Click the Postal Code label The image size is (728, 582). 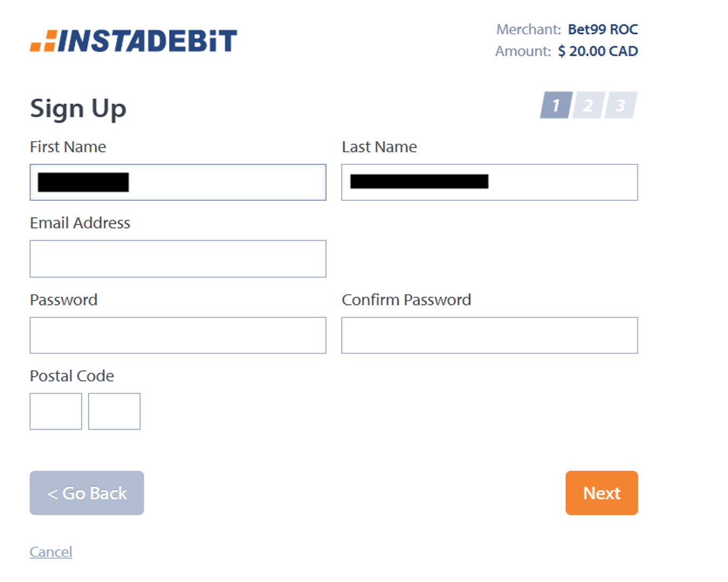coord(72,376)
